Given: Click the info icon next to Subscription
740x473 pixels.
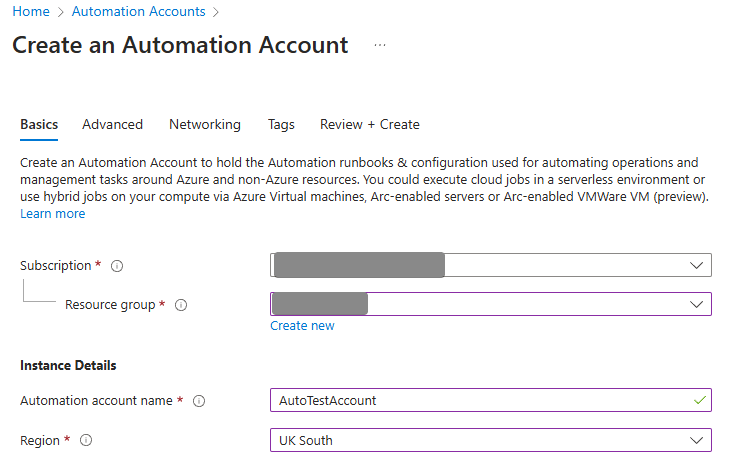Looking at the screenshot, I should click(117, 266).
